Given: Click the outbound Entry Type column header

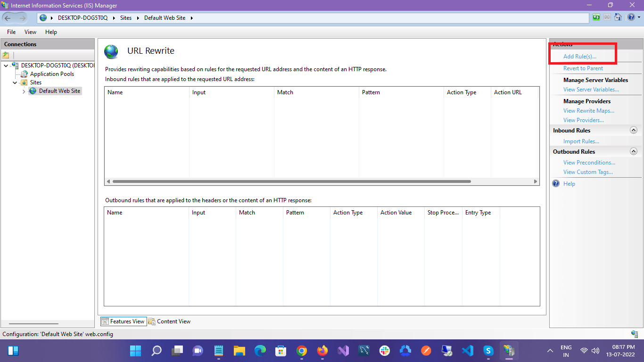Looking at the screenshot, I should click(481, 213).
